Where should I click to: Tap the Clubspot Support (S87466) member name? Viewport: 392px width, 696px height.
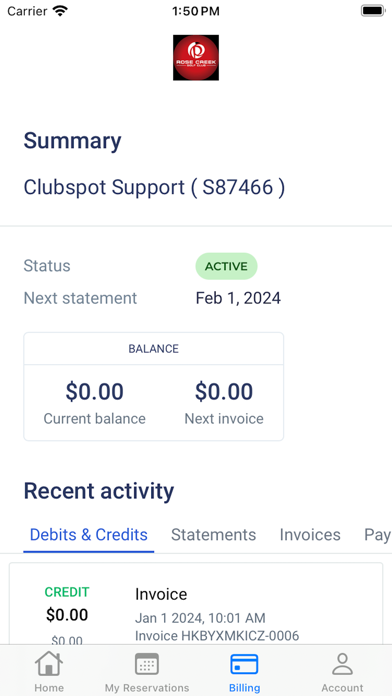coord(154,187)
